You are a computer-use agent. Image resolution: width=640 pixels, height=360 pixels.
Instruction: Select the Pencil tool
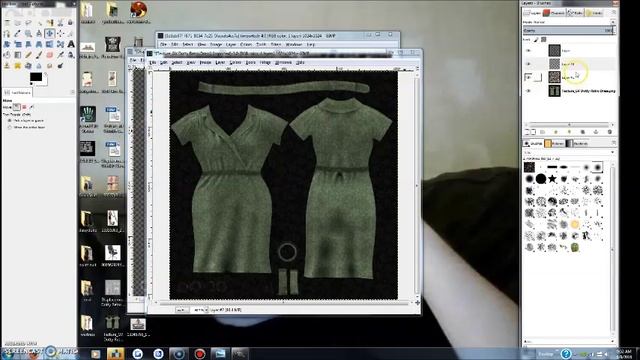pos(28,55)
